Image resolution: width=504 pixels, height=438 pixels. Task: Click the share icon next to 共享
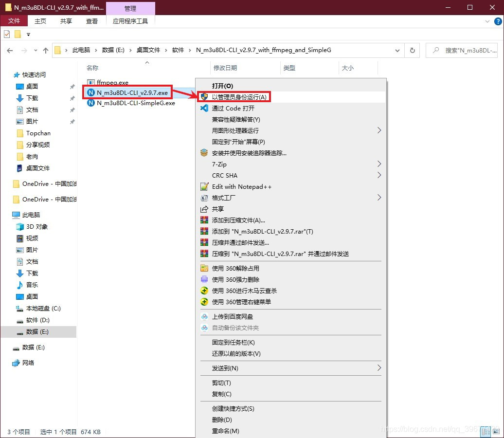204,209
